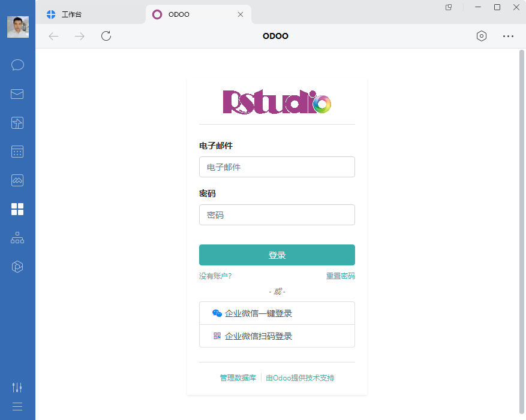Open the 管理数据库 link

[238, 378]
